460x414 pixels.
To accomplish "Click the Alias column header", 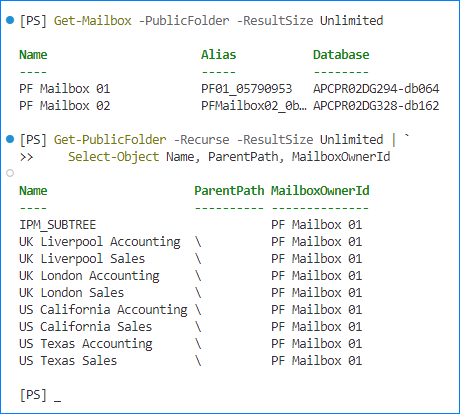I will [219, 55].
